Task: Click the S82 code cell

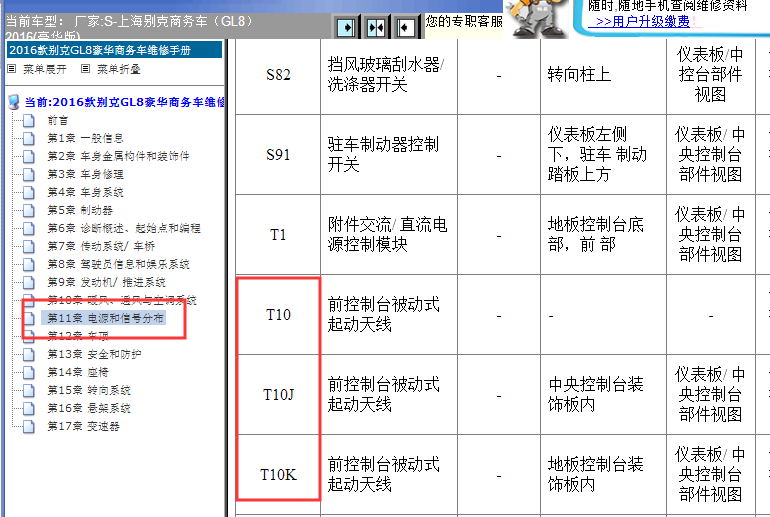Action: point(278,75)
